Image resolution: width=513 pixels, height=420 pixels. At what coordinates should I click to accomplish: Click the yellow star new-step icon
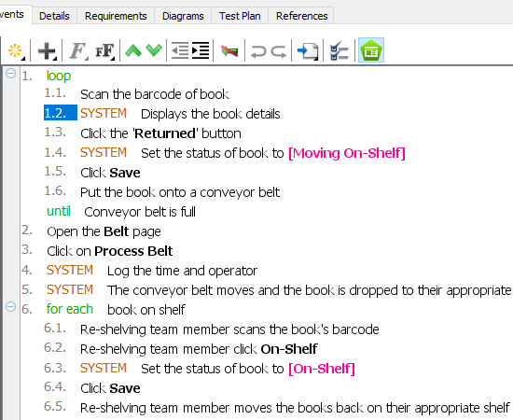coord(15,50)
